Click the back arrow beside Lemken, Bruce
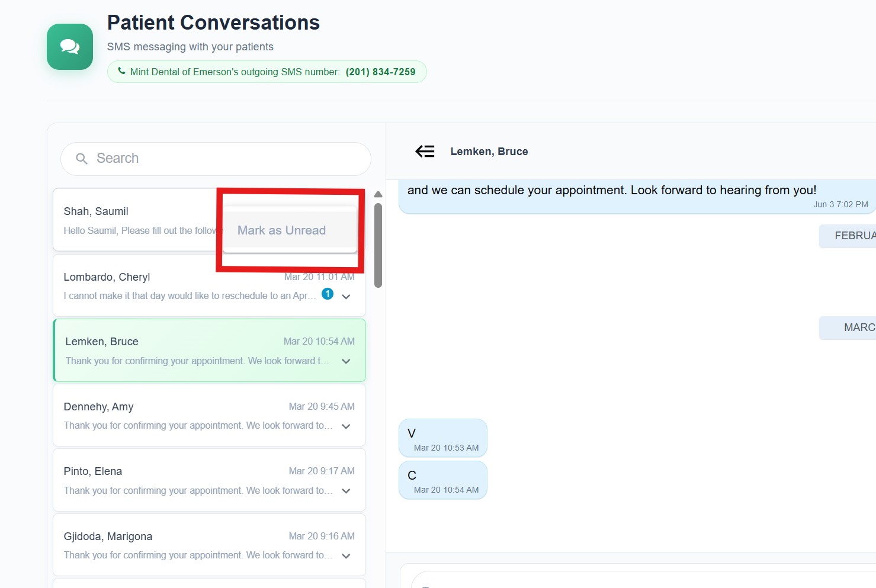 (x=425, y=152)
